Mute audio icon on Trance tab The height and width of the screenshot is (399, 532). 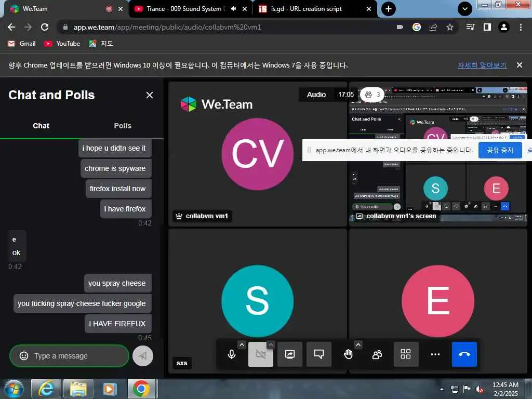[234, 9]
